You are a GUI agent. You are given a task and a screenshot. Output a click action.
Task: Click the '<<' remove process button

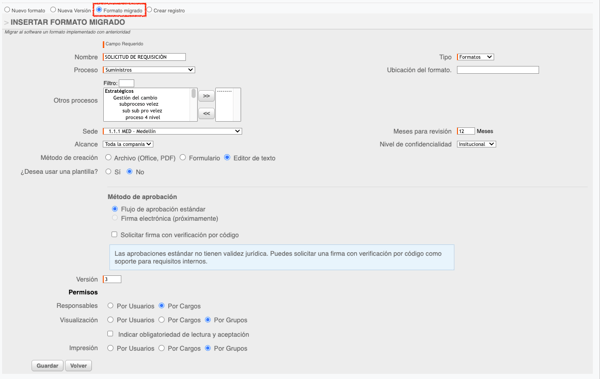tap(206, 113)
